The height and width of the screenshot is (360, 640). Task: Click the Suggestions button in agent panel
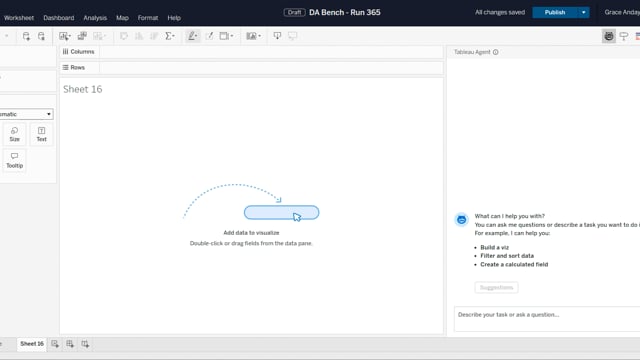point(496,287)
